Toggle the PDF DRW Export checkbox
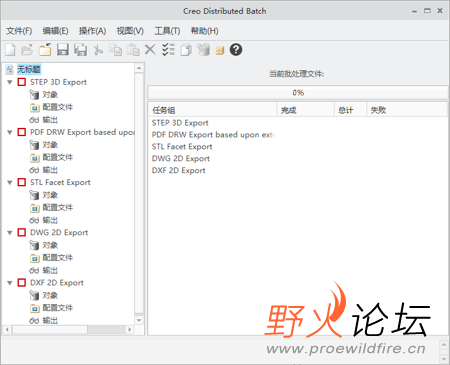 tap(22, 132)
